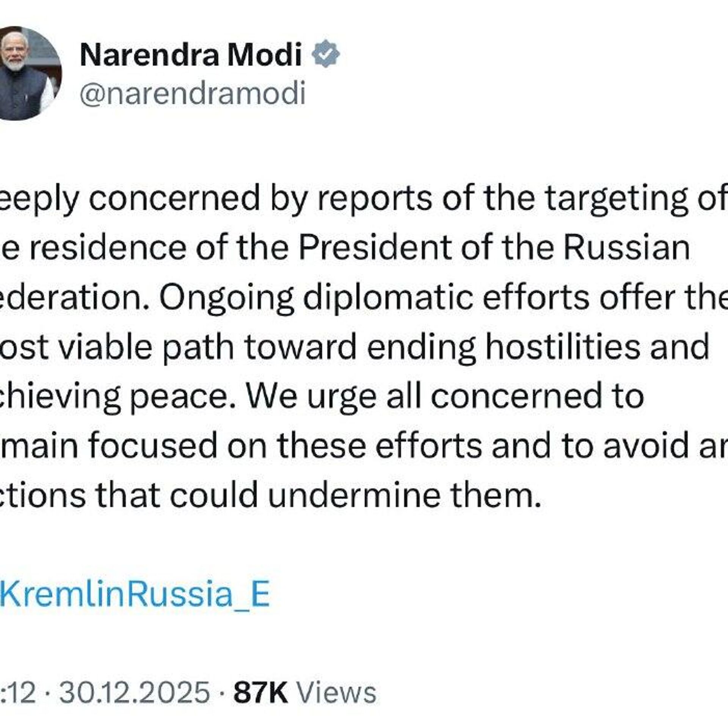Click the word 'targeting' in the tweet

pos(616,199)
